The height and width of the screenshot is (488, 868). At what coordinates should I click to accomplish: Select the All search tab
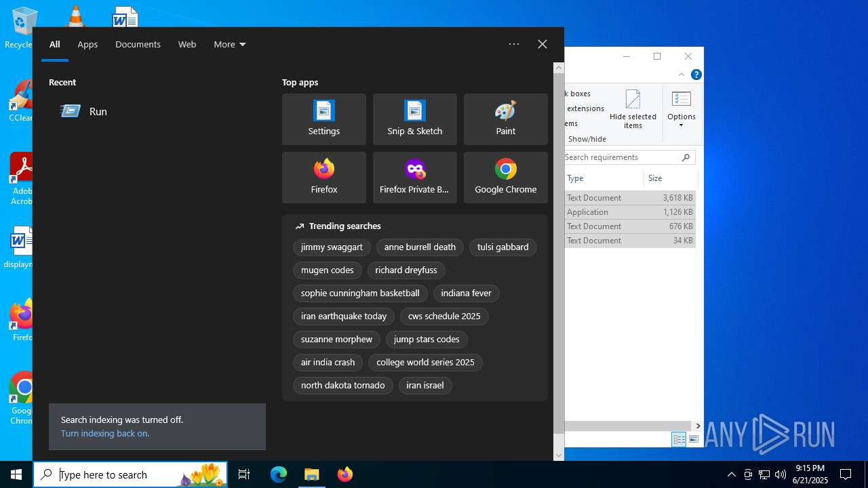[55, 44]
